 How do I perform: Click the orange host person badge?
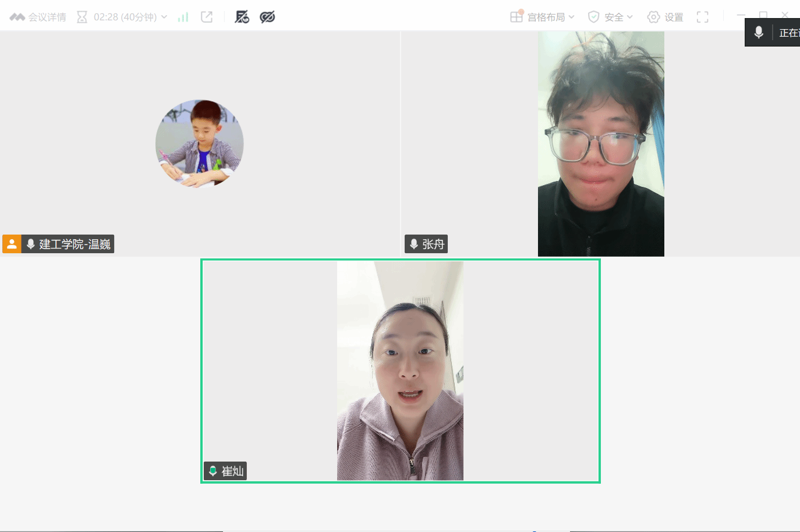(x=12, y=244)
